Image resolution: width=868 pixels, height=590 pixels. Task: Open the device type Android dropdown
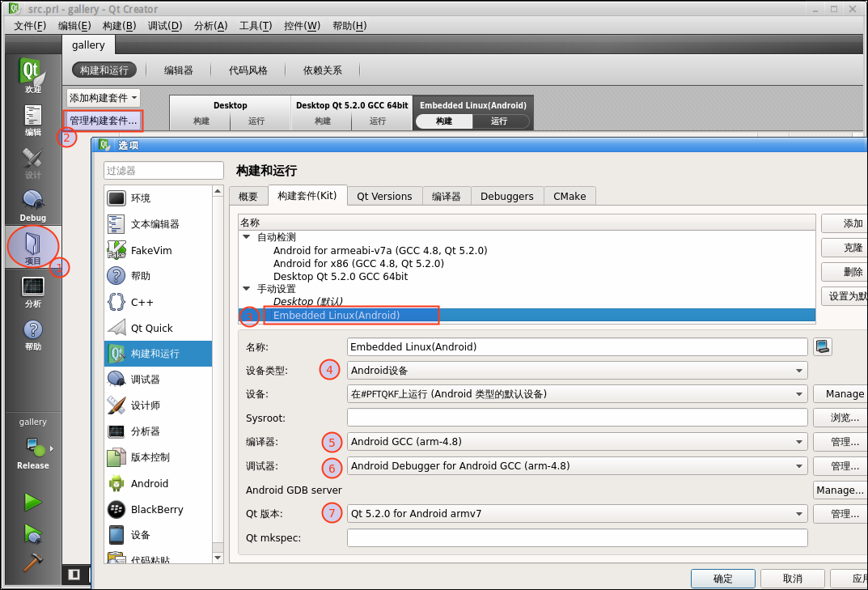coord(577,370)
